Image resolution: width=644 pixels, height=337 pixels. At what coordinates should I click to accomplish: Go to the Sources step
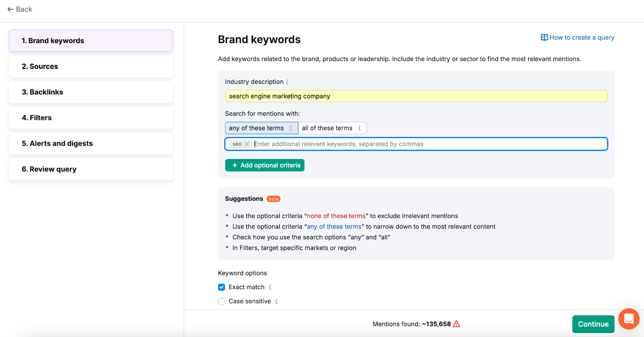click(x=91, y=66)
